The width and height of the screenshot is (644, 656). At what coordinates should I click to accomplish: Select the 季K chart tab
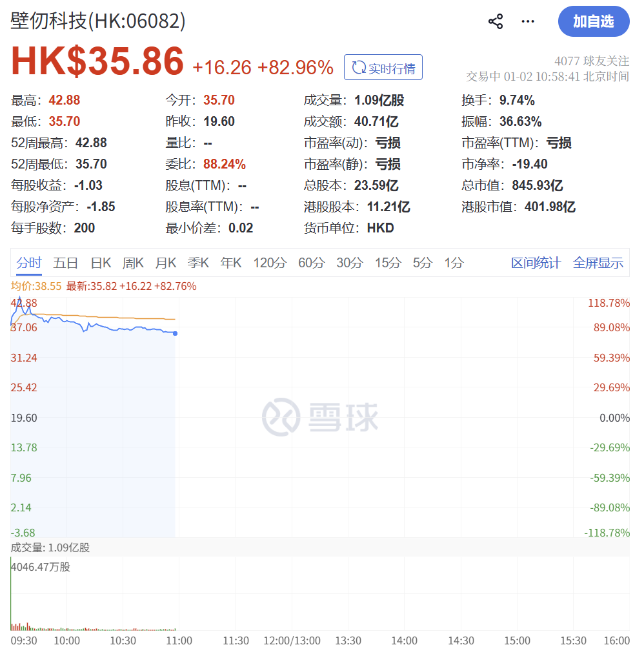click(x=198, y=263)
